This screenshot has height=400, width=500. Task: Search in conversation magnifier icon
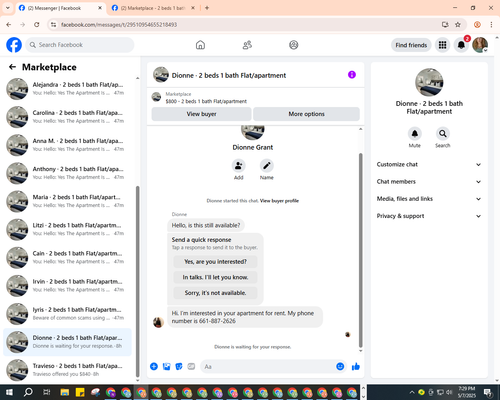(x=443, y=134)
